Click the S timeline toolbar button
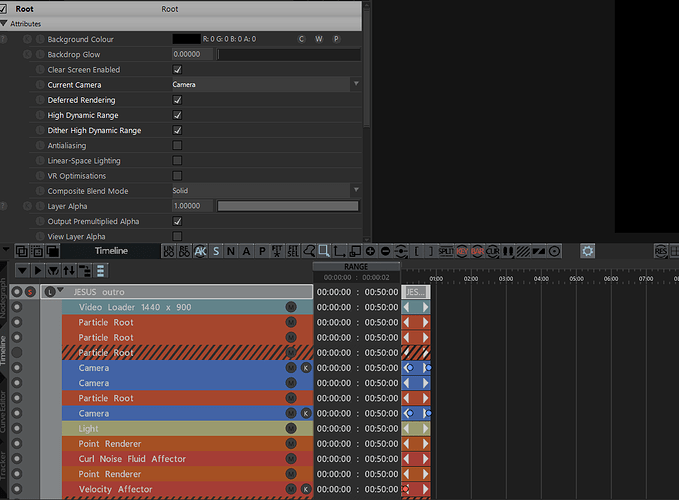Image resolution: width=679 pixels, height=500 pixels. pyautogui.click(x=216, y=251)
